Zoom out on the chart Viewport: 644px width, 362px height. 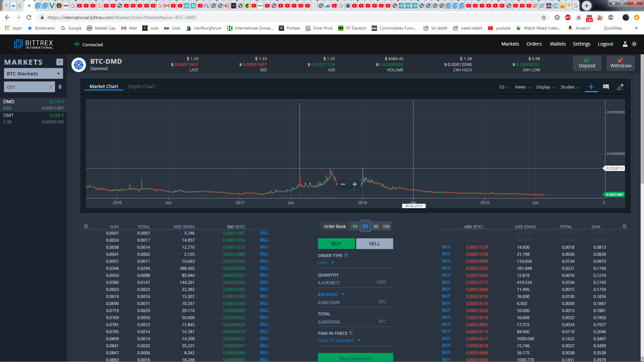point(343,184)
